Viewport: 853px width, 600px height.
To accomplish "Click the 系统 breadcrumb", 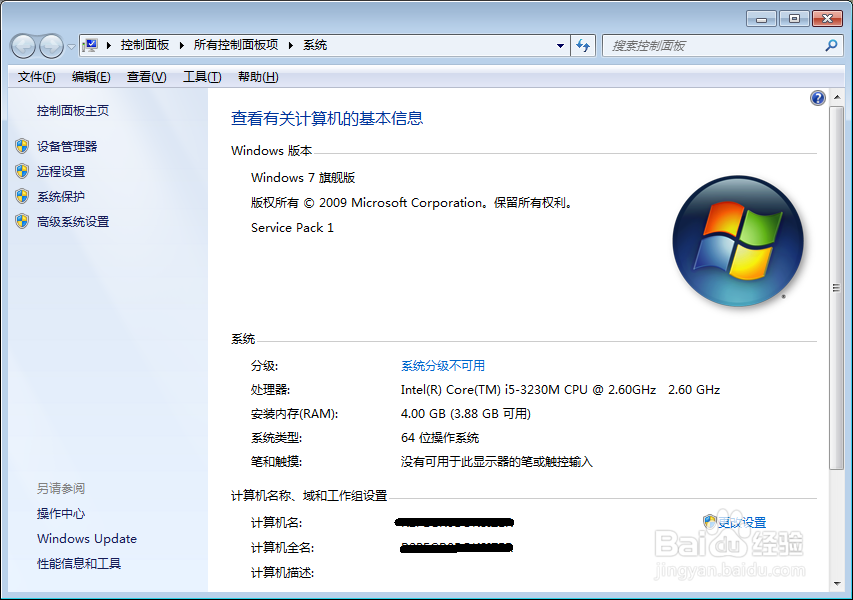I will [x=315, y=45].
